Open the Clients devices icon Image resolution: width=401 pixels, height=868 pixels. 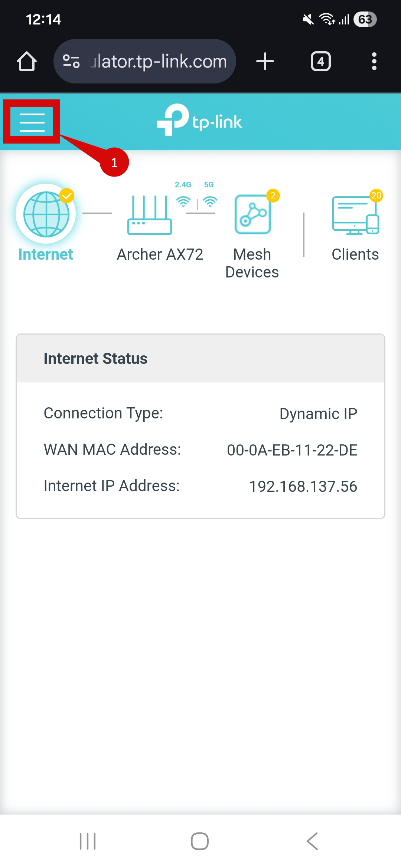[x=355, y=215]
